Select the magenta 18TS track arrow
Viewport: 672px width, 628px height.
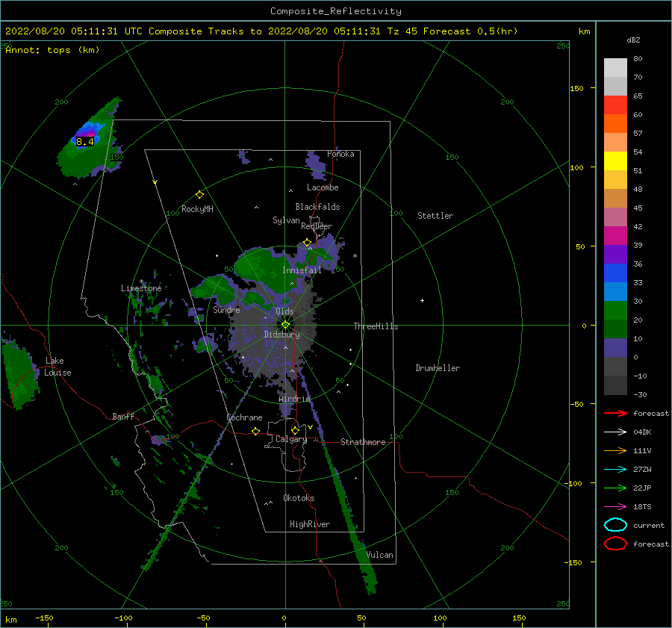pyautogui.click(x=615, y=507)
